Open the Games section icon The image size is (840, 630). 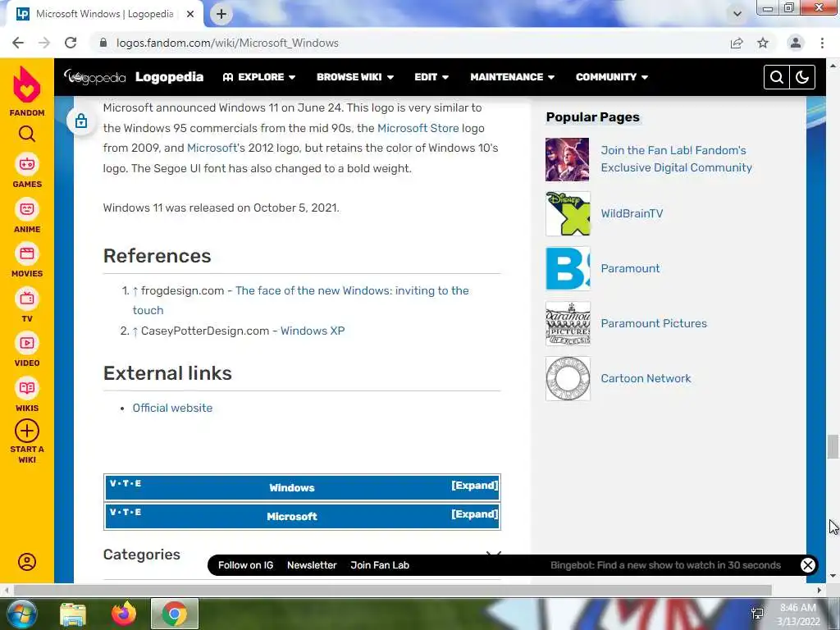tap(27, 164)
